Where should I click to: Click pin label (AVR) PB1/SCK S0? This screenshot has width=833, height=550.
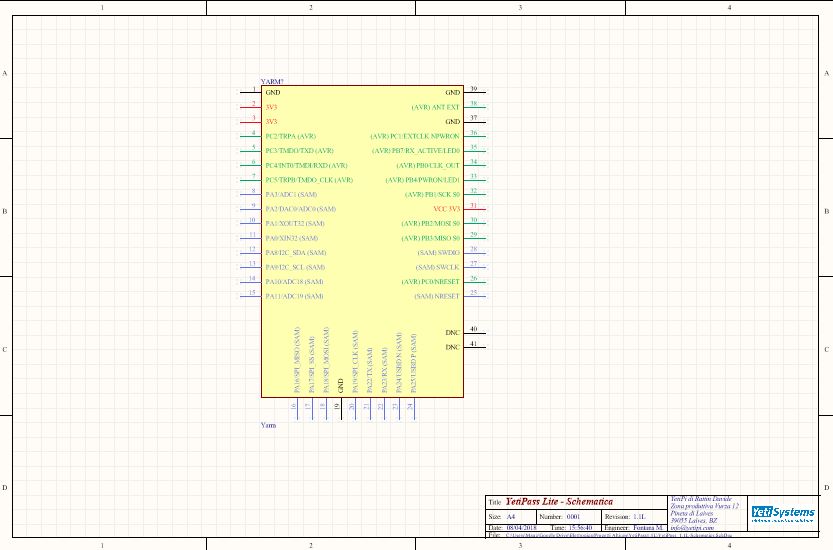[x=432, y=194]
